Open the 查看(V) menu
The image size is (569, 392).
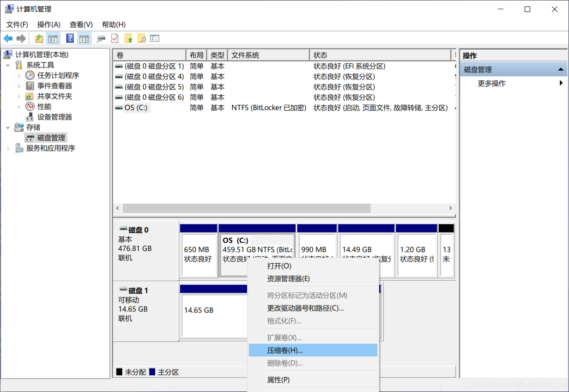coord(81,24)
